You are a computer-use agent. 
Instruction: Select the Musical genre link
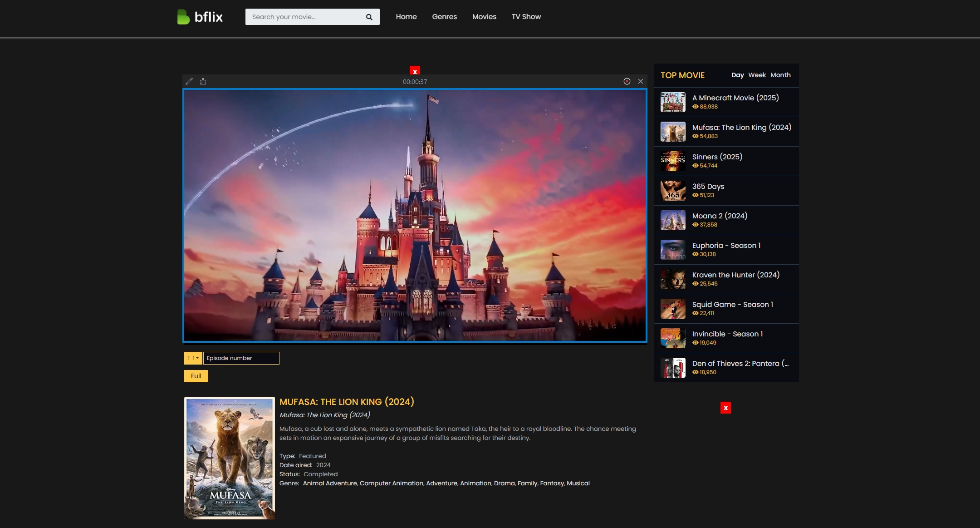578,483
